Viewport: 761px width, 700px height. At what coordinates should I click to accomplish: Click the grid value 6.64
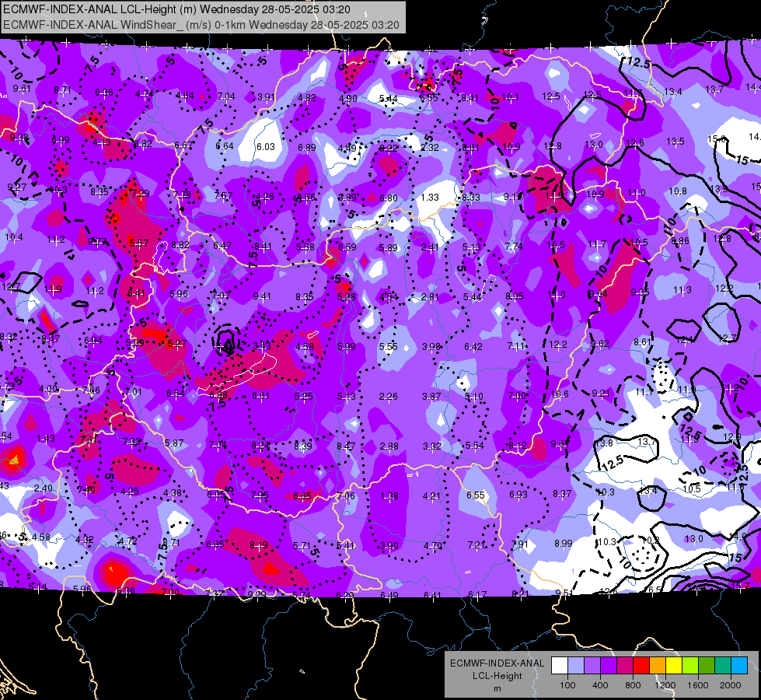225,145
